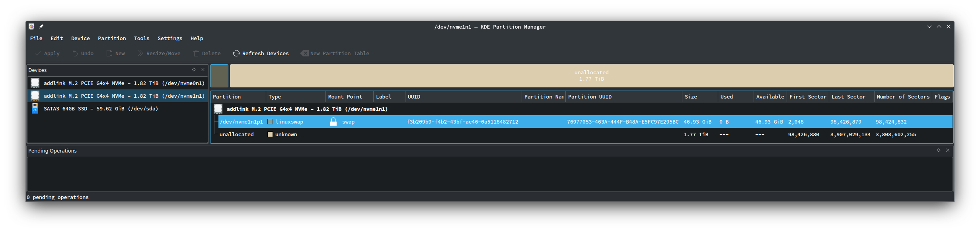Click the Refresh Devices toolbar icon
The image size is (980, 232).
pos(236,53)
